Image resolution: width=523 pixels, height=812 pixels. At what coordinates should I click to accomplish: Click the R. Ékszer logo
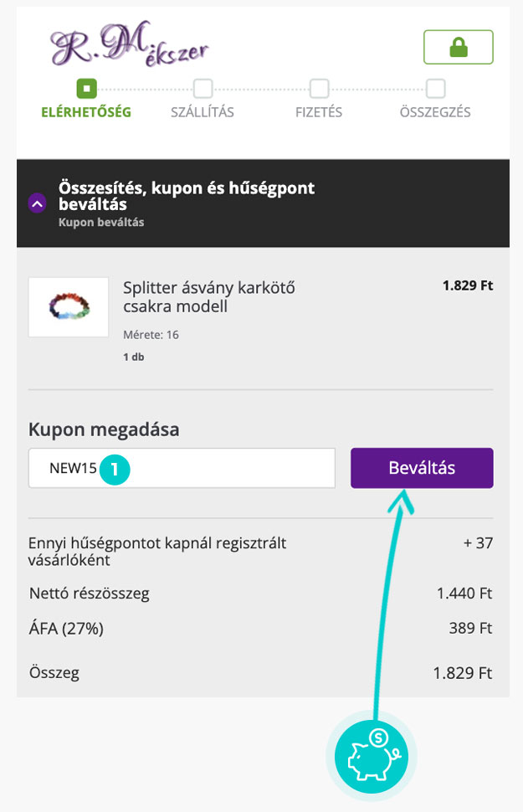coord(128,45)
